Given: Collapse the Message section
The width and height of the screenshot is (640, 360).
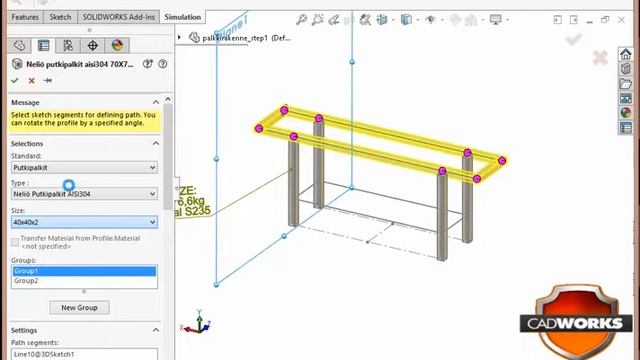Looking at the screenshot, I should click(x=156, y=102).
